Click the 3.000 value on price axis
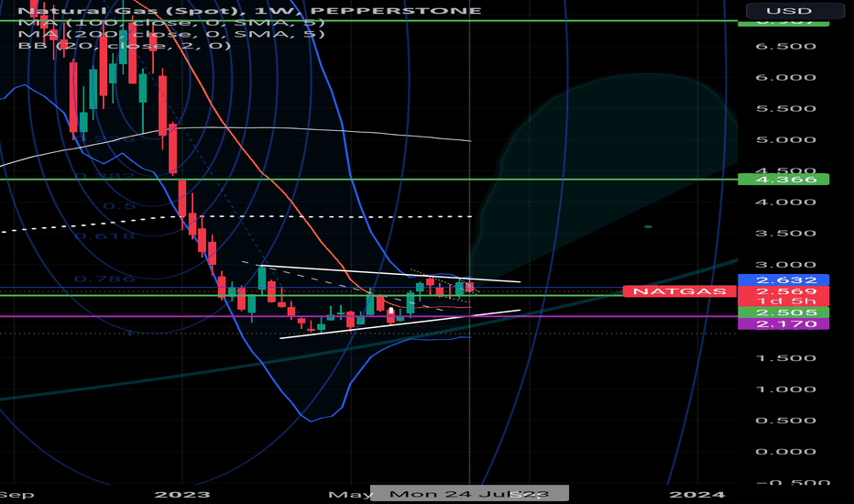The image size is (854, 504). click(785, 265)
